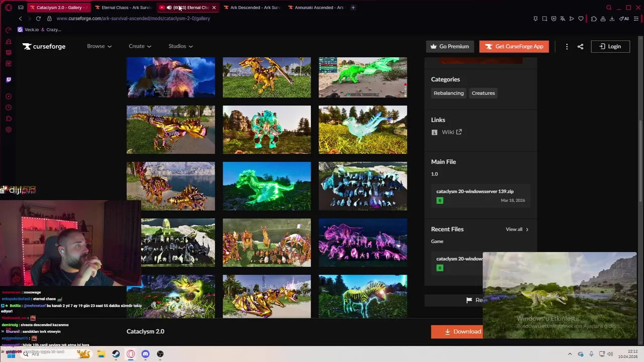Open the Veck.io bookmark
Viewport: 644px width, 362px height.
[28, 30]
